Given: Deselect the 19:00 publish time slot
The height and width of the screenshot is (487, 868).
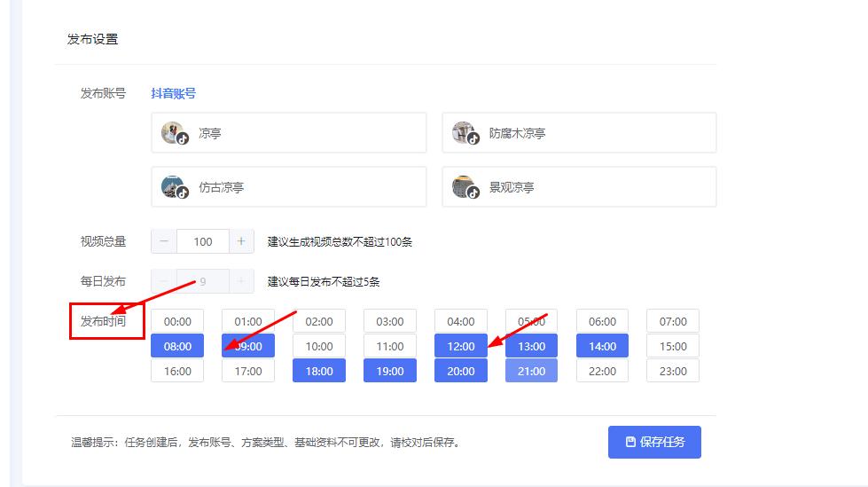Looking at the screenshot, I should click(390, 371).
